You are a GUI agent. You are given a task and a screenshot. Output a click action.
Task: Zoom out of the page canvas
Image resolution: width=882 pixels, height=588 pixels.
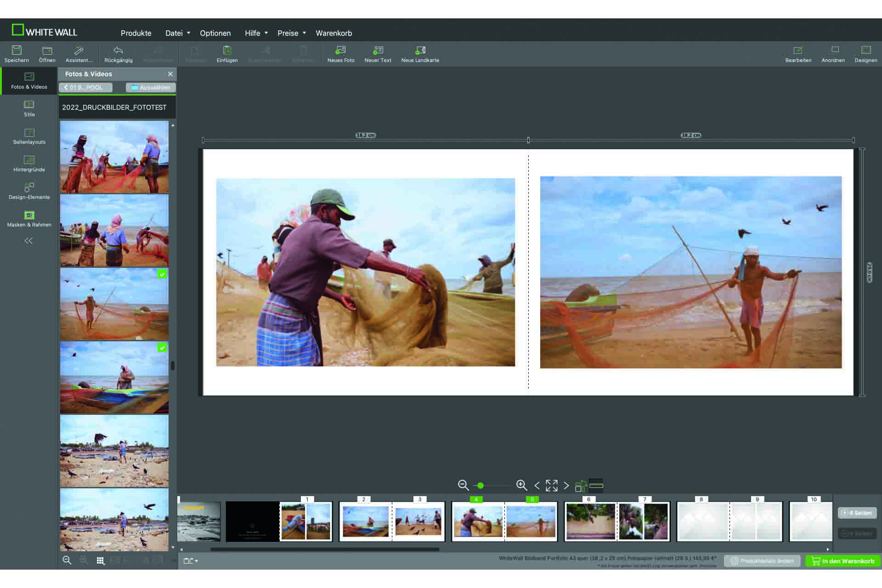tap(463, 485)
